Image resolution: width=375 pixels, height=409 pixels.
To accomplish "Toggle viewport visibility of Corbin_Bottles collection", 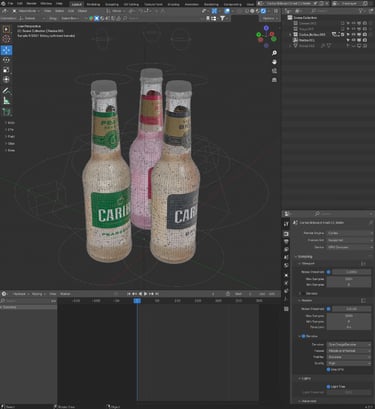I will [354, 34].
